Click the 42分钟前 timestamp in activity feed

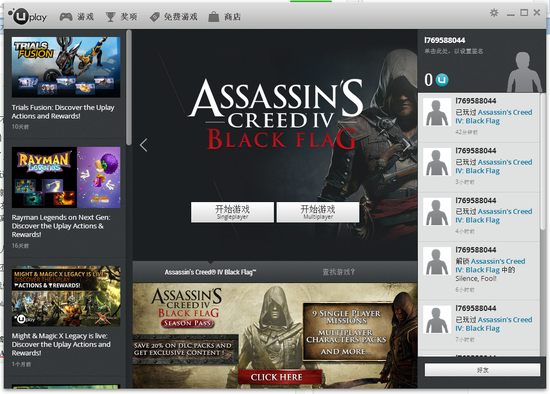pos(466,132)
